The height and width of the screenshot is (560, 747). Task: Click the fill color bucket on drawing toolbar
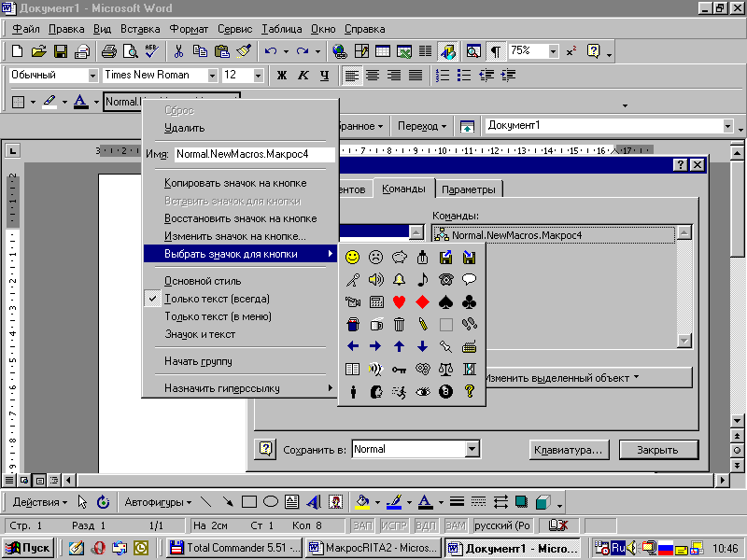pos(362,502)
